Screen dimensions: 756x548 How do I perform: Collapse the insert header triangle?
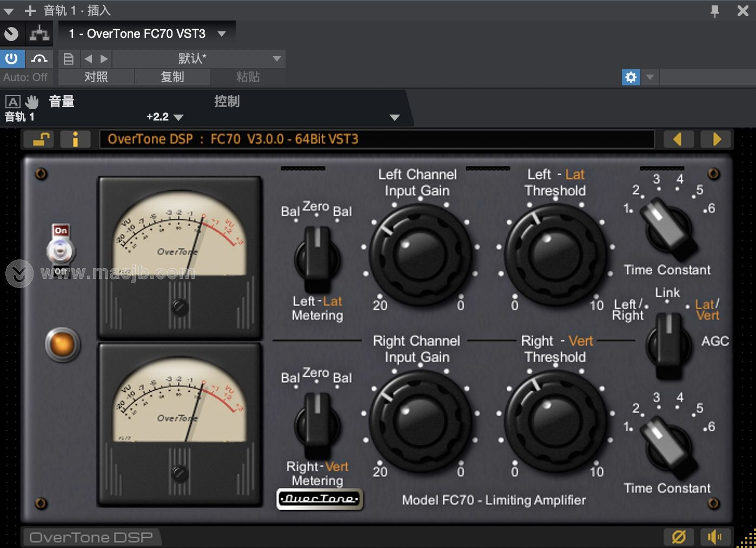pos(9,11)
